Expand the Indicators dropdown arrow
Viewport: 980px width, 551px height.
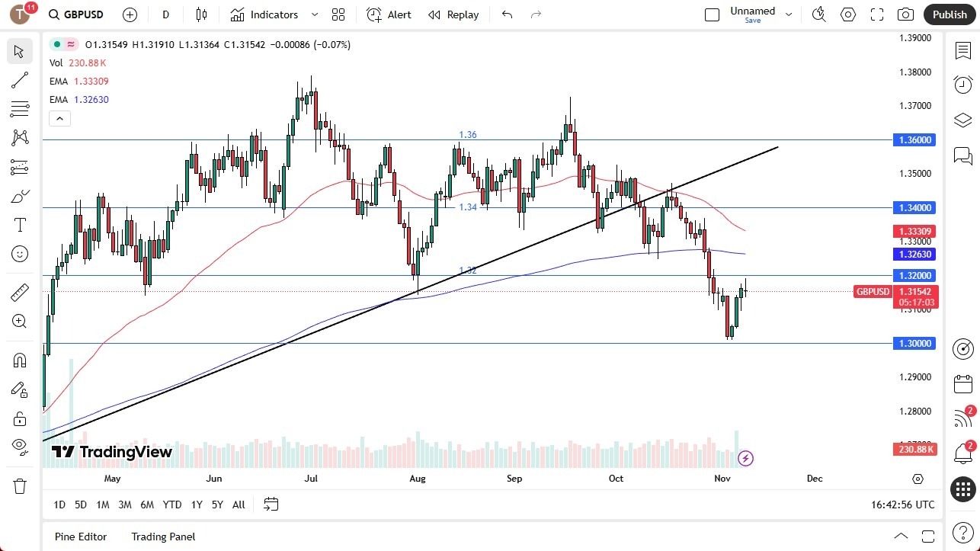313,14
